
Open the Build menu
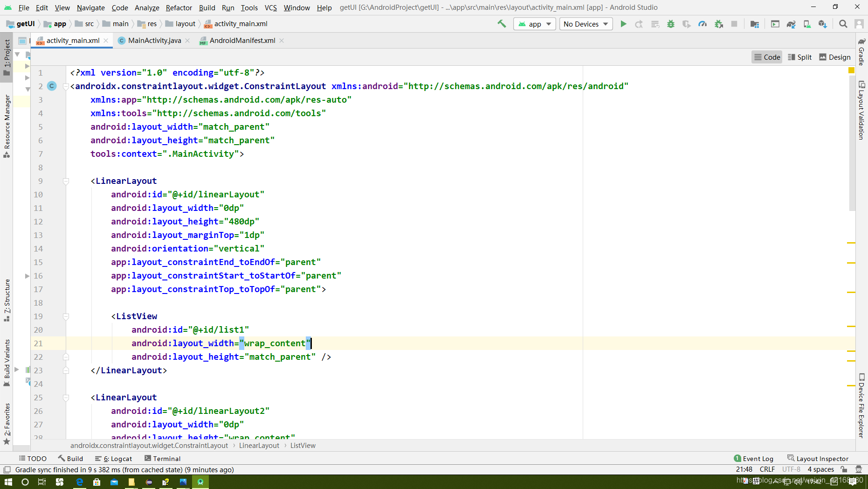tap(207, 7)
